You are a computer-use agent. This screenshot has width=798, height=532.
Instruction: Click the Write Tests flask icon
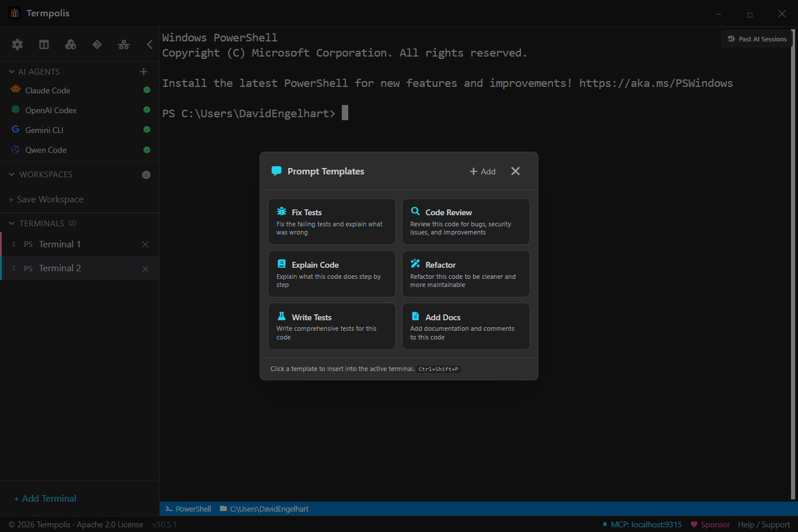(282, 316)
